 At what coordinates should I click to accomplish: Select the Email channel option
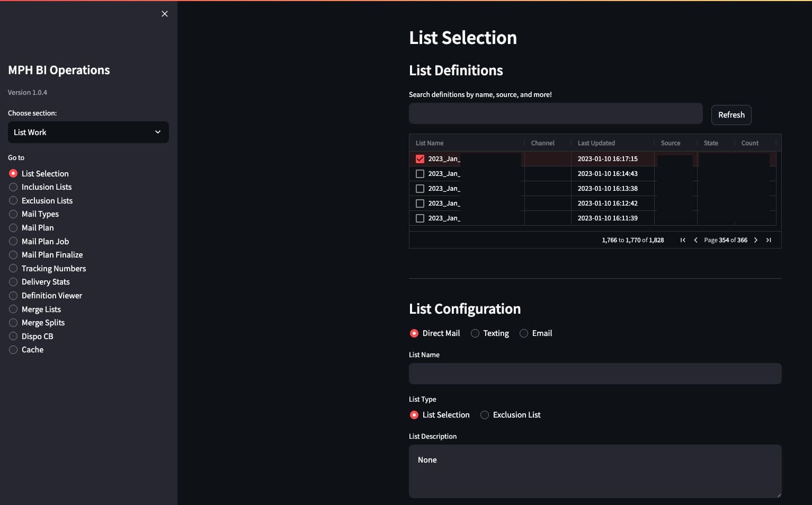coord(523,333)
